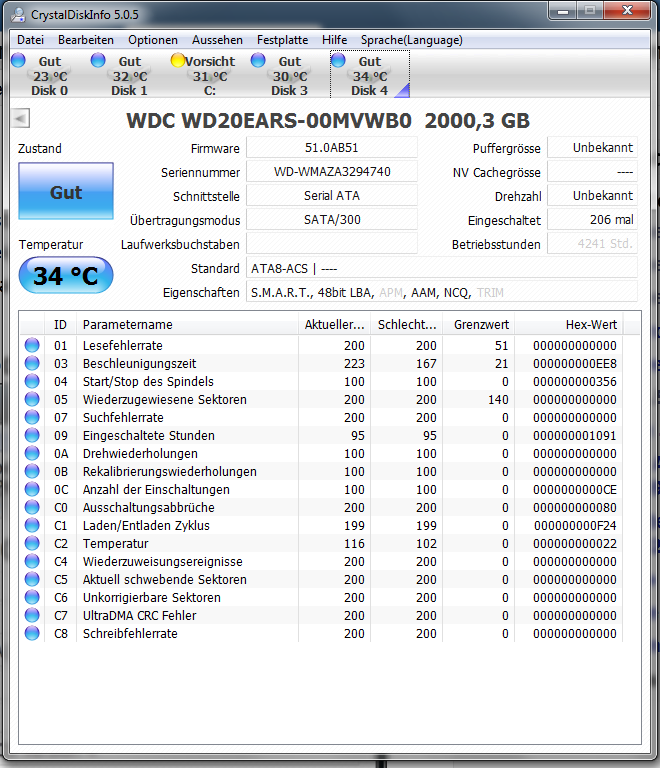Click the AAM feature in Eigenschaften
The width and height of the screenshot is (660, 768).
point(424,293)
